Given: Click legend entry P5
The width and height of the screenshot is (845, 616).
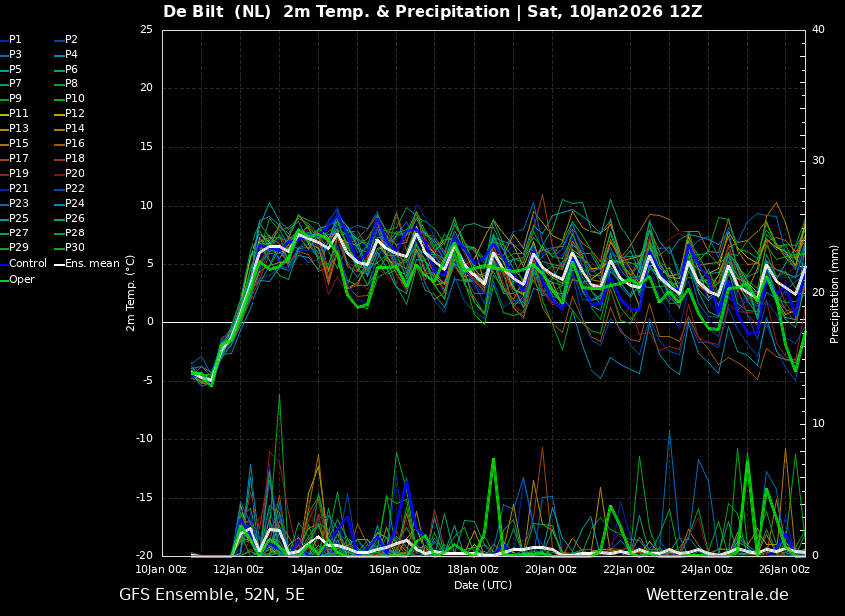Looking at the screenshot, I should (15, 69).
